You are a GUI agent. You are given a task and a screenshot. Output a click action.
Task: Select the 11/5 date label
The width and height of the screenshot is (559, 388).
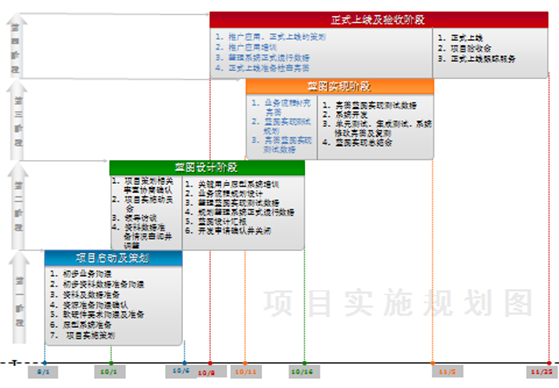[448, 371]
